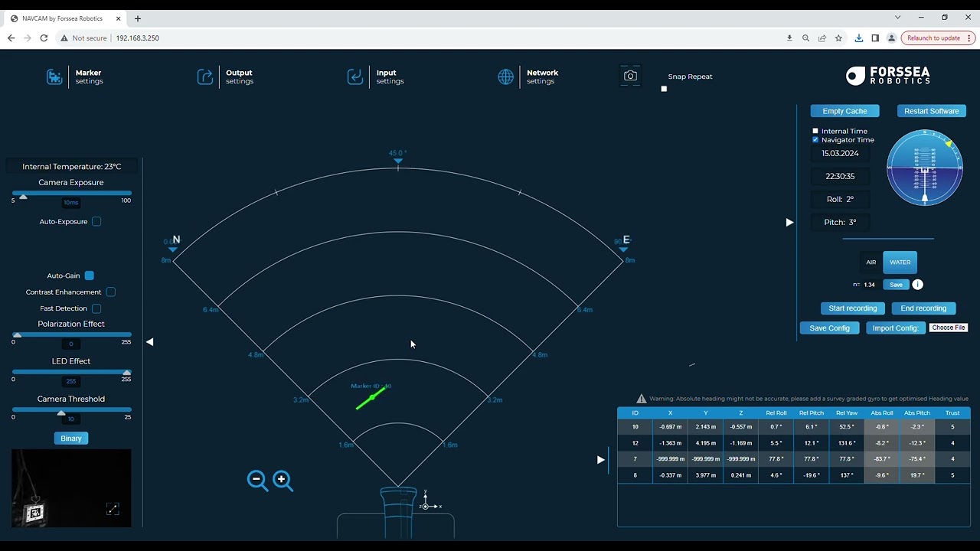
Task: Click the install app icon in address bar
Action: (789, 38)
